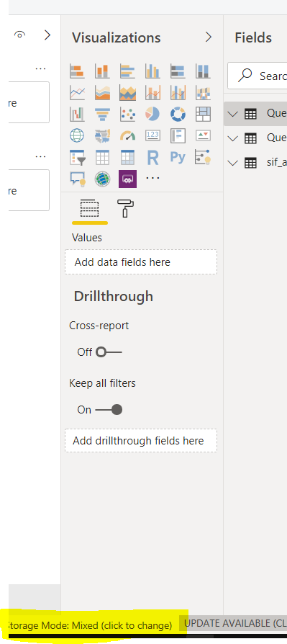Click the Search box in Fields pane
The height and width of the screenshot is (644, 287).
(x=258, y=76)
